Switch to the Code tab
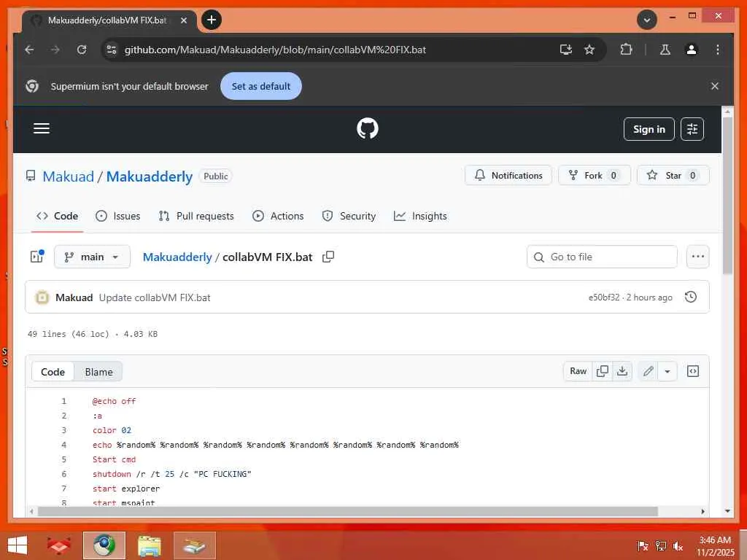747x560 pixels. (57, 216)
